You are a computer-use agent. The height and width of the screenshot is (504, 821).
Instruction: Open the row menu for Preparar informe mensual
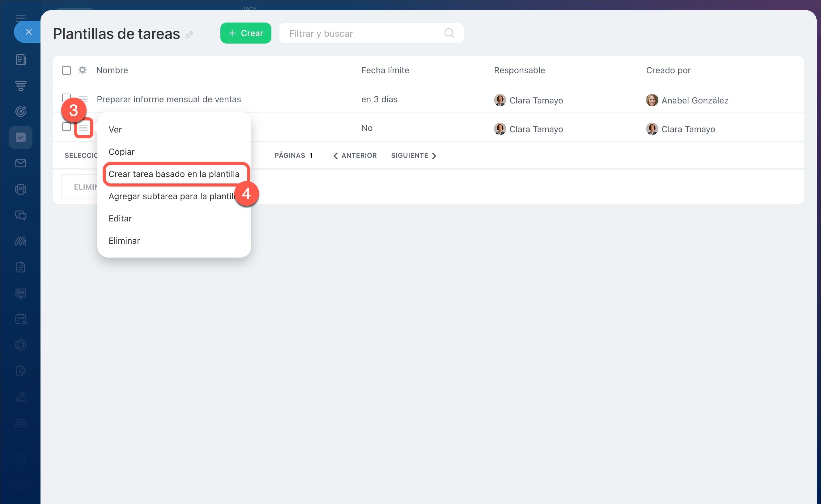(83, 99)
